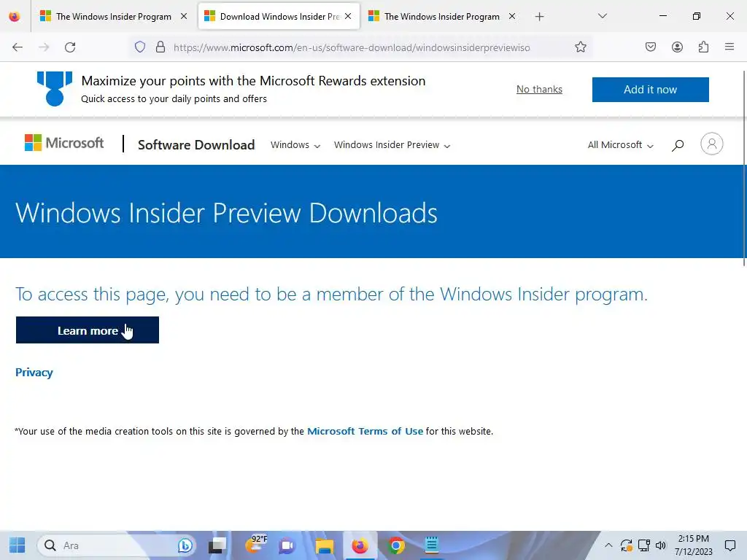
Task: Open the Microsoft Terms of Use link
Action: pyautogui.click(x=365, y=432)
